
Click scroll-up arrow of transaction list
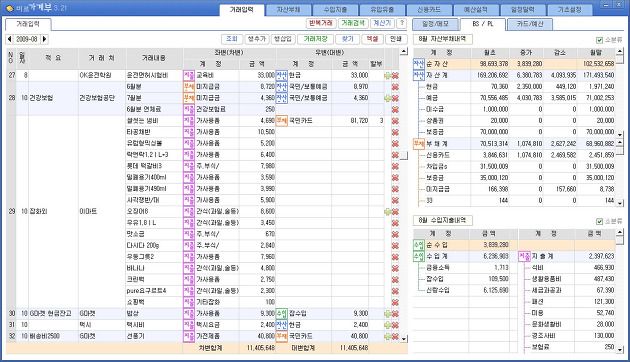tap(404, 52)
